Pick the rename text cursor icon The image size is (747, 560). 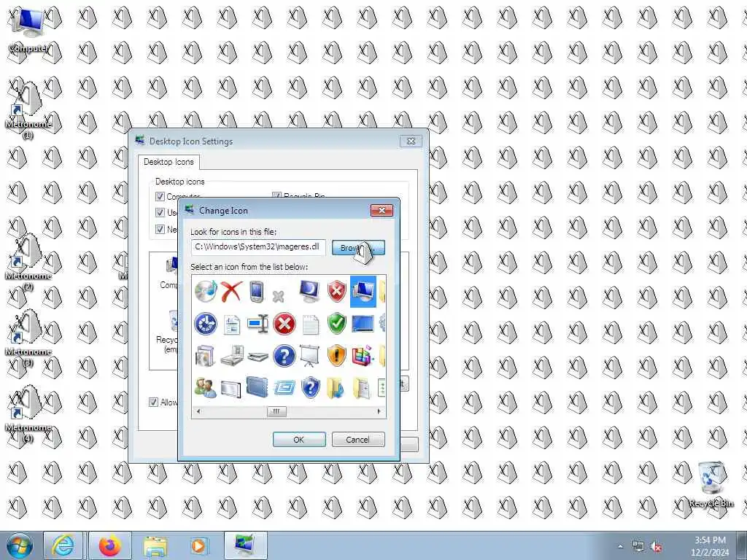[x=258, y=324]
